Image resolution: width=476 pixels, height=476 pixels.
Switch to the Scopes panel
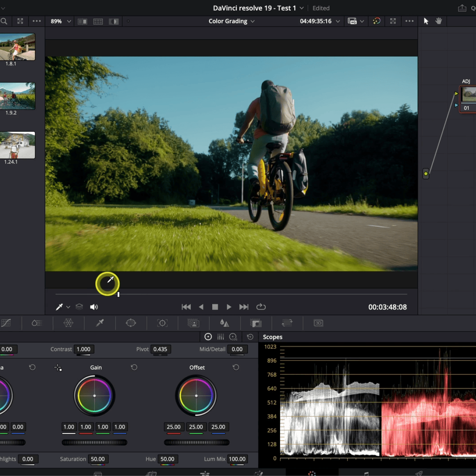point(273,337)
